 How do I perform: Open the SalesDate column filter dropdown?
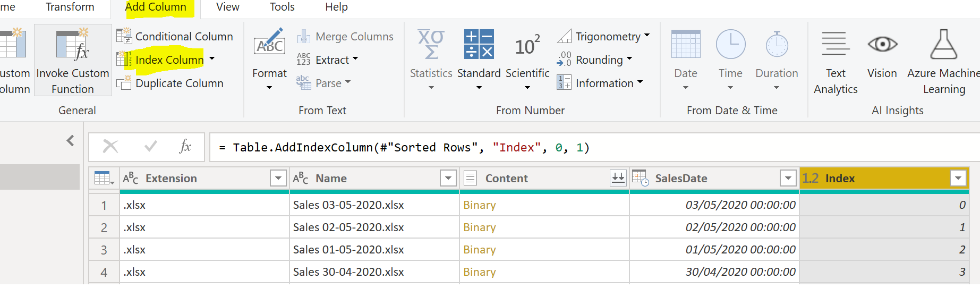pyautogui.click(x=788, y=178)
